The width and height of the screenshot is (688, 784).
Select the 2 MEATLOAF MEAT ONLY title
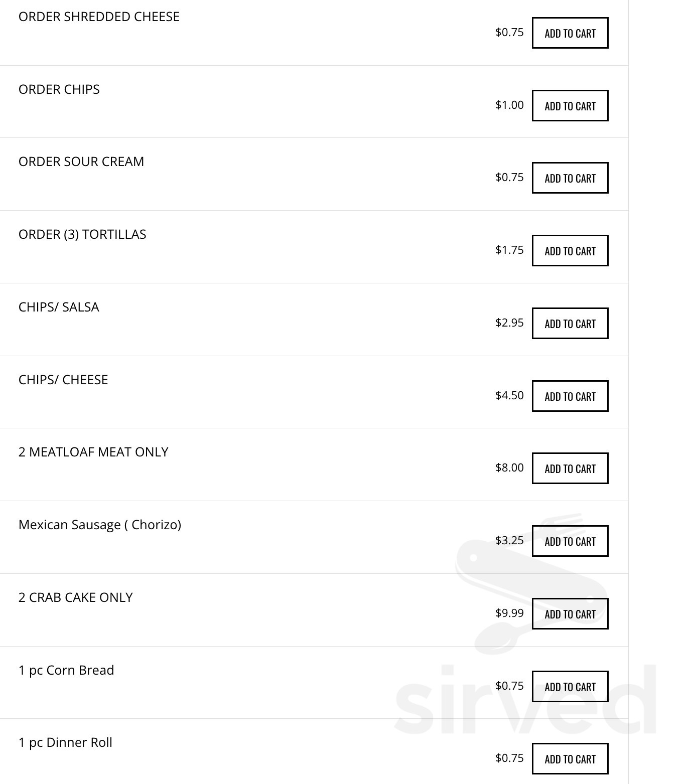[x=93, y=452]
